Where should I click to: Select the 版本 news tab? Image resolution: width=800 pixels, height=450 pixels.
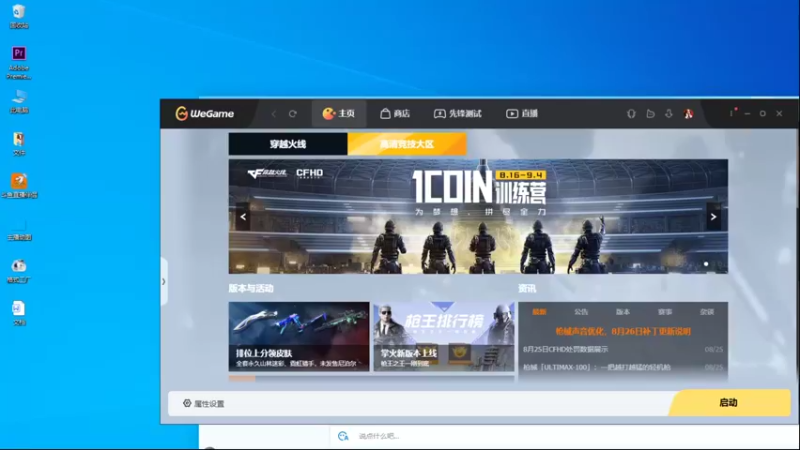(x=623, y=312)
